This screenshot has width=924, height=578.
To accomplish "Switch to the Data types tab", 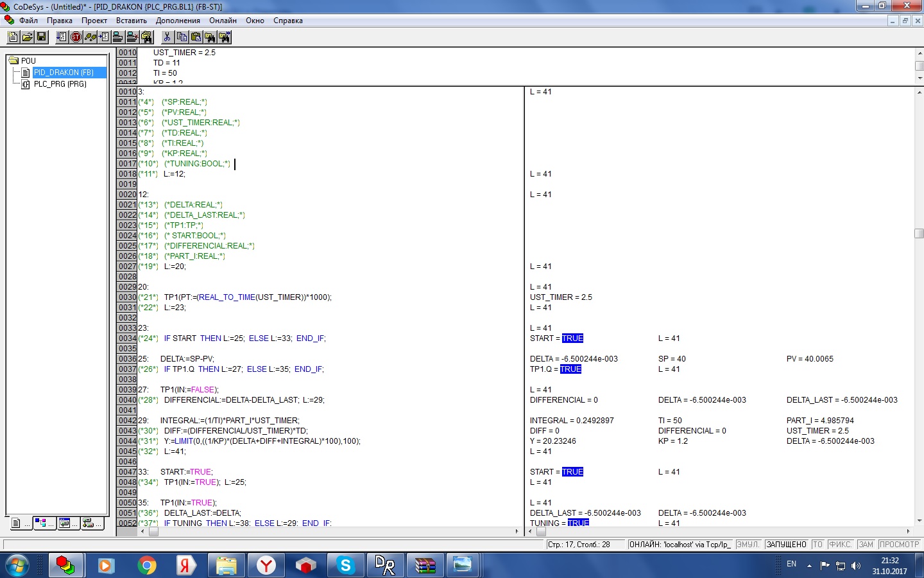I will [44, 523].
